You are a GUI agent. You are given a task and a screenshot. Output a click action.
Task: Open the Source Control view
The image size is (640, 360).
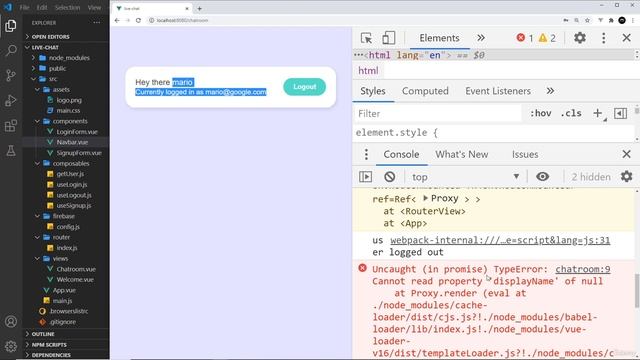pos(11,75)
